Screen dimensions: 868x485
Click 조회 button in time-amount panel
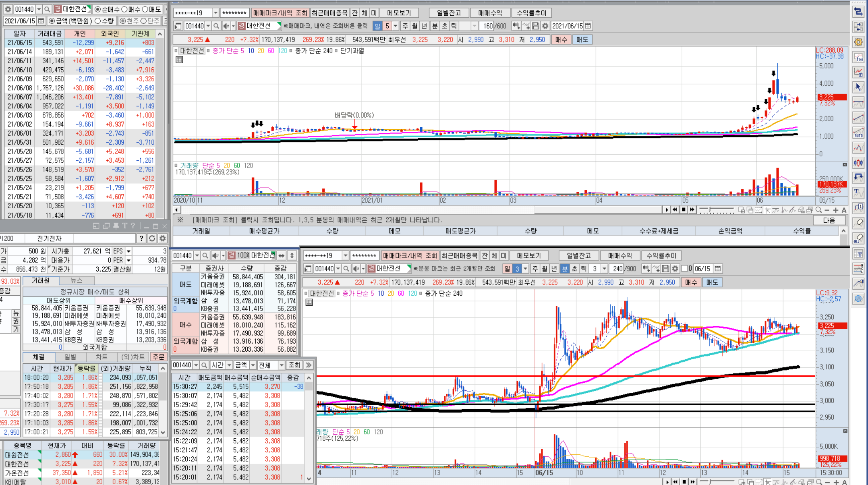[x=294, y=365]
